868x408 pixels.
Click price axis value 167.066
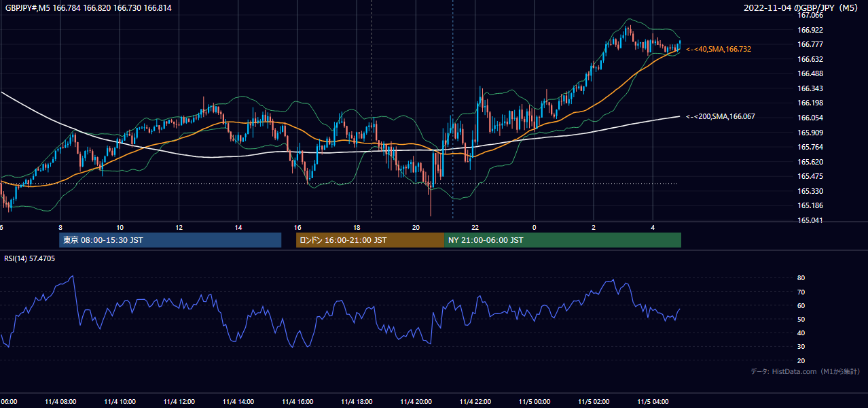[810, 15]
